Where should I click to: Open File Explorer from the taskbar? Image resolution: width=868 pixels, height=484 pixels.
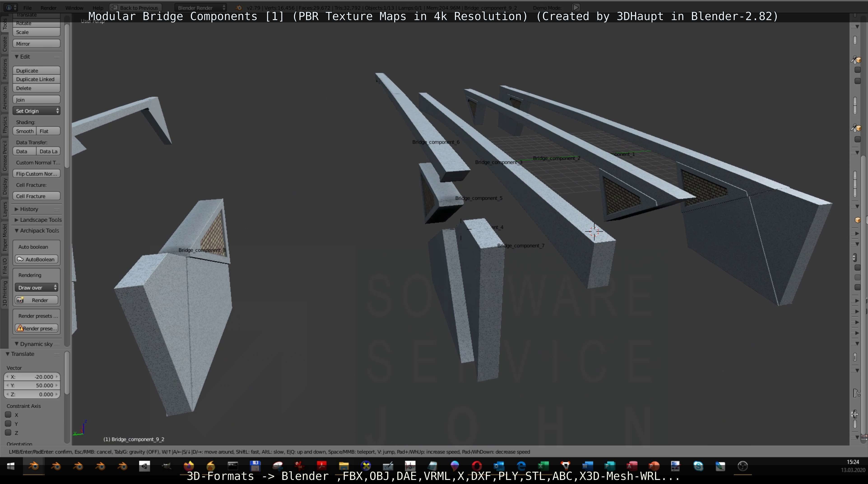point(343,466)
